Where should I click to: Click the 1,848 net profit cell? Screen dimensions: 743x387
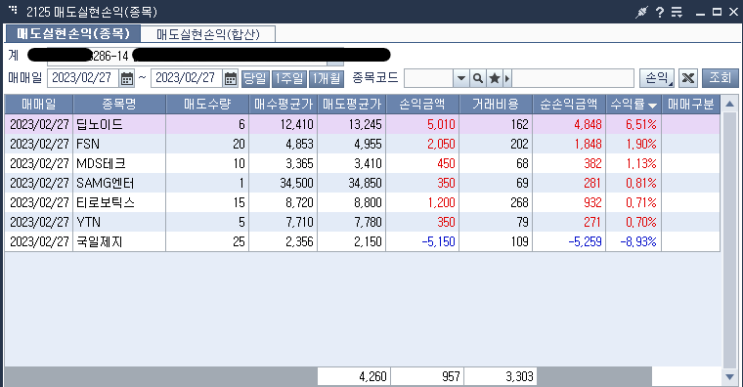(x=569, y=144)
